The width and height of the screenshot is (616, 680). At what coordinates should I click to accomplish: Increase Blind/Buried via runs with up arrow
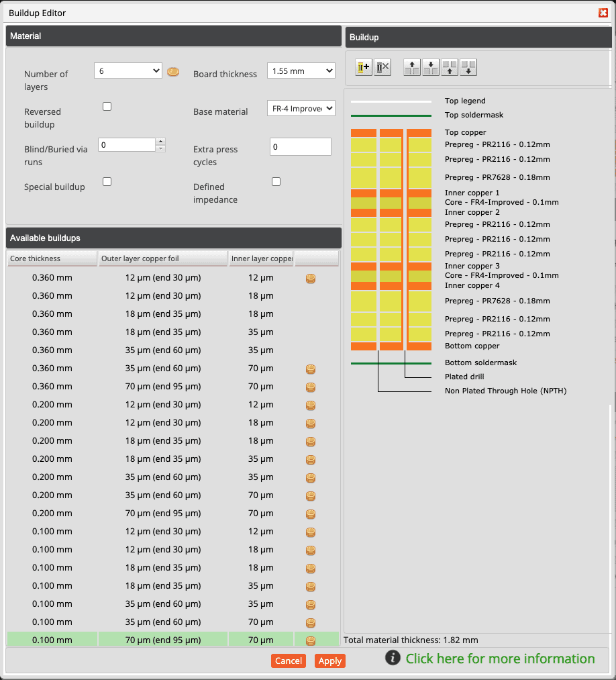click(161, 142)
